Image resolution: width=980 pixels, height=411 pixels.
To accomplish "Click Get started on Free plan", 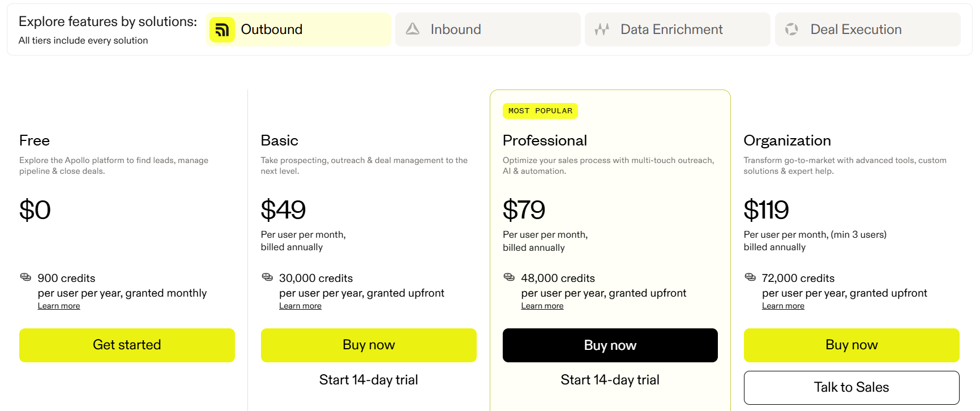I will pos(127,345).
